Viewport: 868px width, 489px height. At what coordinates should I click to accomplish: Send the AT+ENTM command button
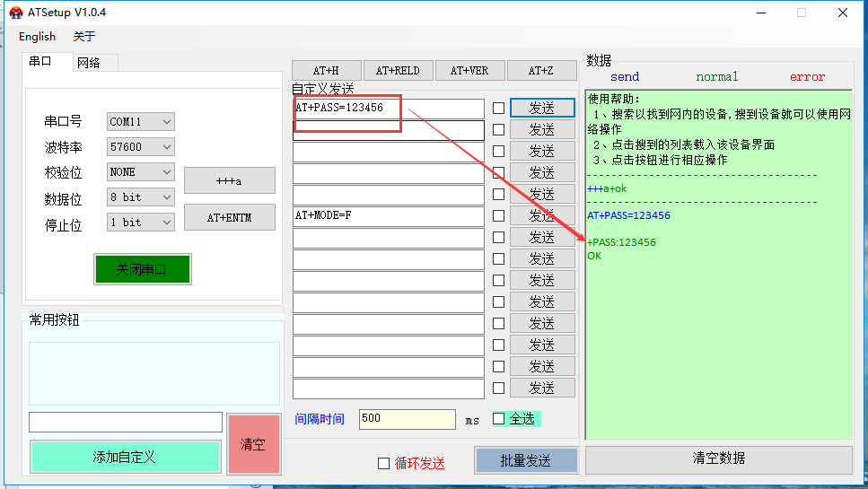[x=229, y=217]
